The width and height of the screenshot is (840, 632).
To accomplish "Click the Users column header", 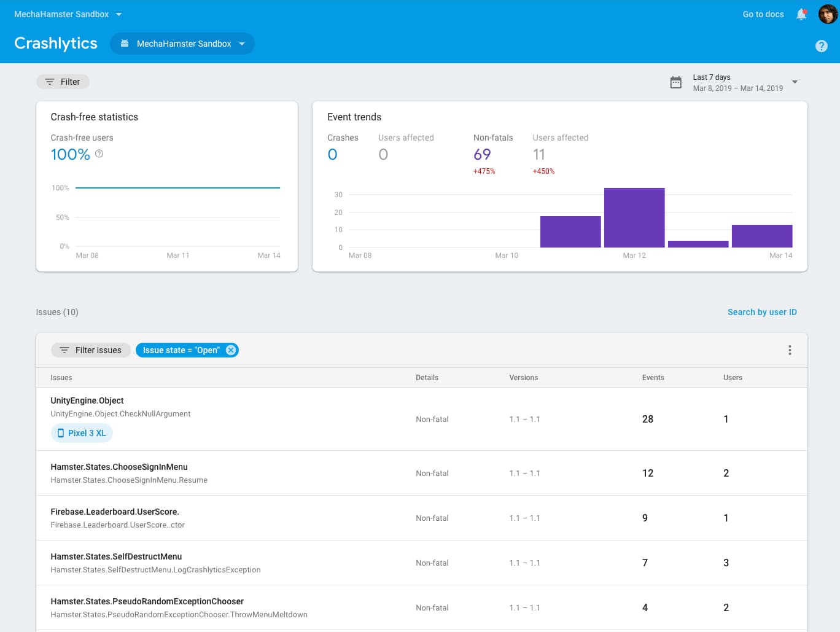I will [x=733, y=378].
